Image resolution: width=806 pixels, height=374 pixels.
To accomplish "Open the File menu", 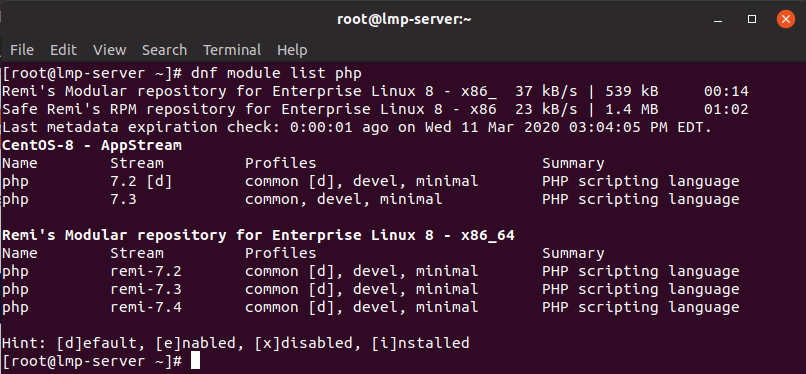I will tap(22, 50).
